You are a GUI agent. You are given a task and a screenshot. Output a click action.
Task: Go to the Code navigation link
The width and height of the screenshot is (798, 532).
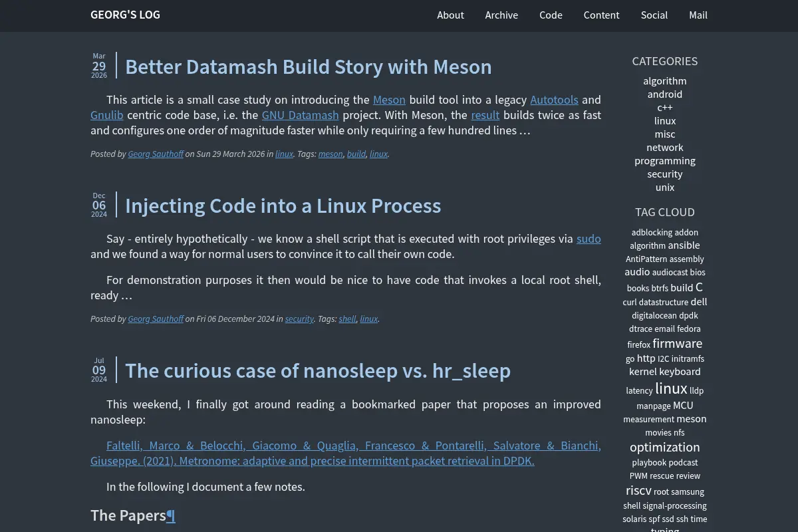tap(551, 15)
